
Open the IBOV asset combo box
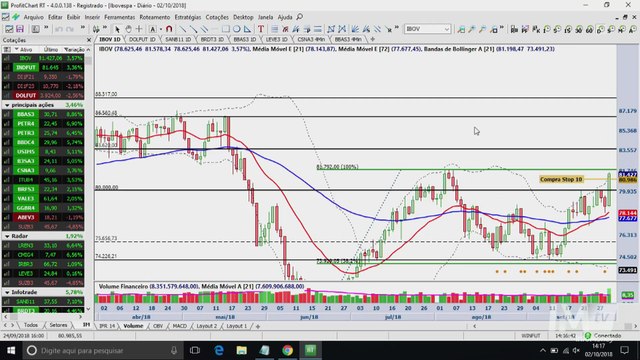pos(427,29)
